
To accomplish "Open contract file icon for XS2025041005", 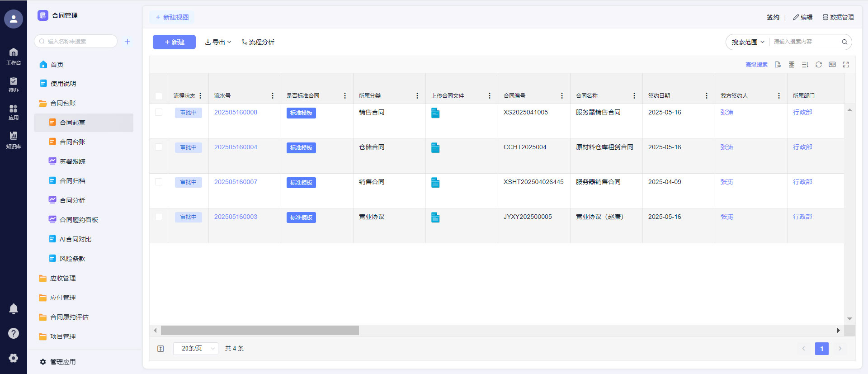I will 435,113.
